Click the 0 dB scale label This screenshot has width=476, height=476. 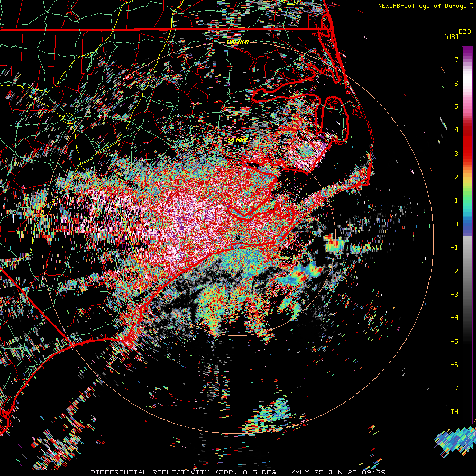coord(456,224)
